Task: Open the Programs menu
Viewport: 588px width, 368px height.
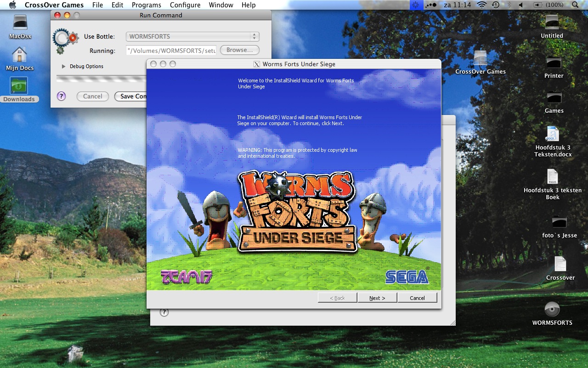Action: tap(146, 5)
